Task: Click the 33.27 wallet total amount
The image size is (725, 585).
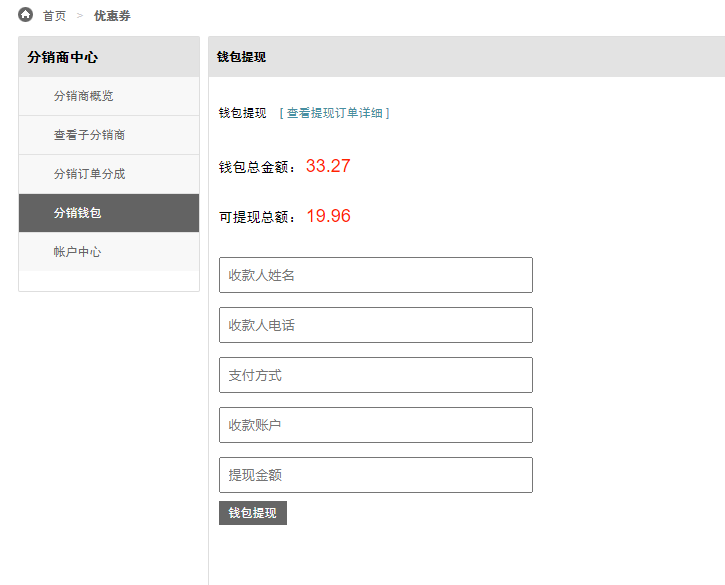Action: (328, 166)
